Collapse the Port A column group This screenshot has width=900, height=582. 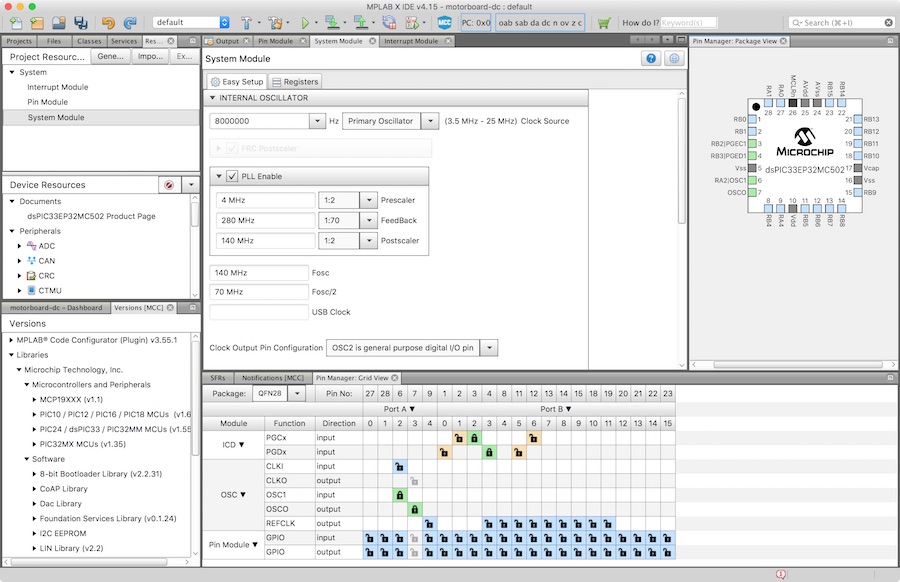tap(412, 409)
